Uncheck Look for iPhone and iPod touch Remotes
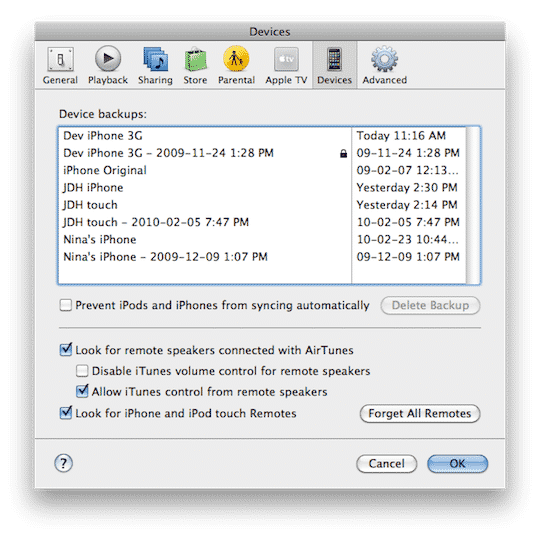The height and width of the screenshot is (536, 540). pos(65,413)
